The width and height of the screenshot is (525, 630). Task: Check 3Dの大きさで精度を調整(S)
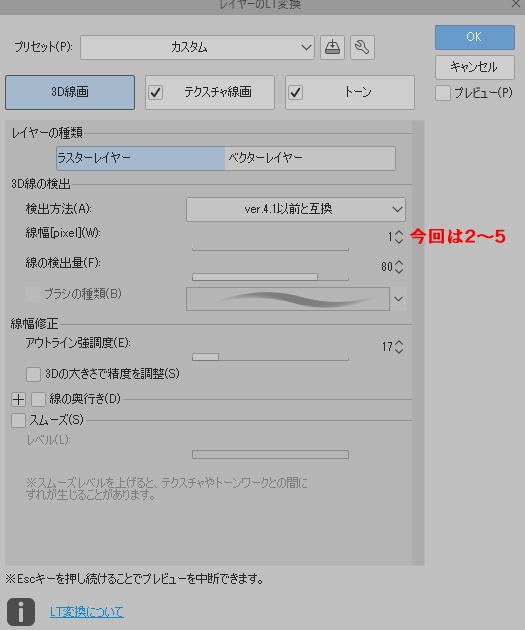pos(33,374)
